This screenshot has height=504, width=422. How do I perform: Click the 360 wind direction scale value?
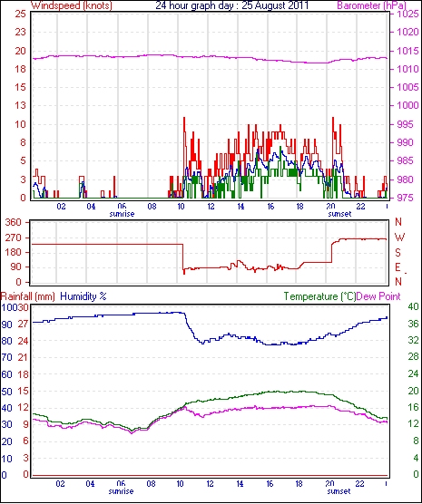click(14, 222)
